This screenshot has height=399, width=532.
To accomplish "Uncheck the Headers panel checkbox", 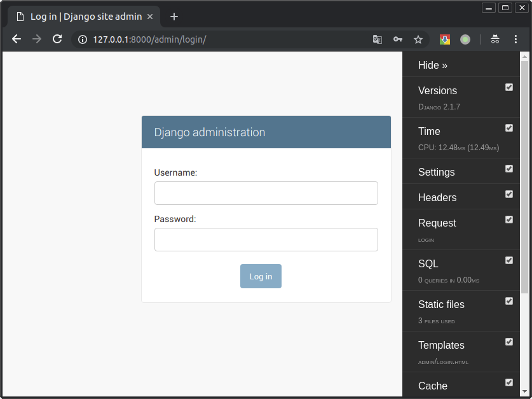I will (x=509, y=194).
